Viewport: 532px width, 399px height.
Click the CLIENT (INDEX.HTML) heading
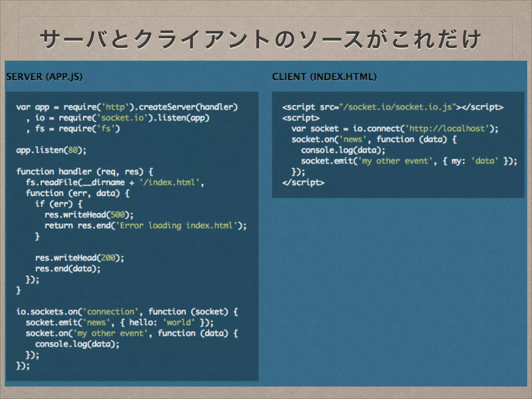click(x=324, y=77)
